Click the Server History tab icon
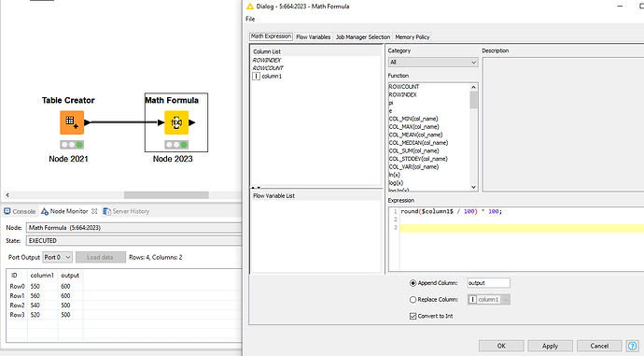Screen dimensions: 644x356 pyautogui.click(x=106, y=211)
